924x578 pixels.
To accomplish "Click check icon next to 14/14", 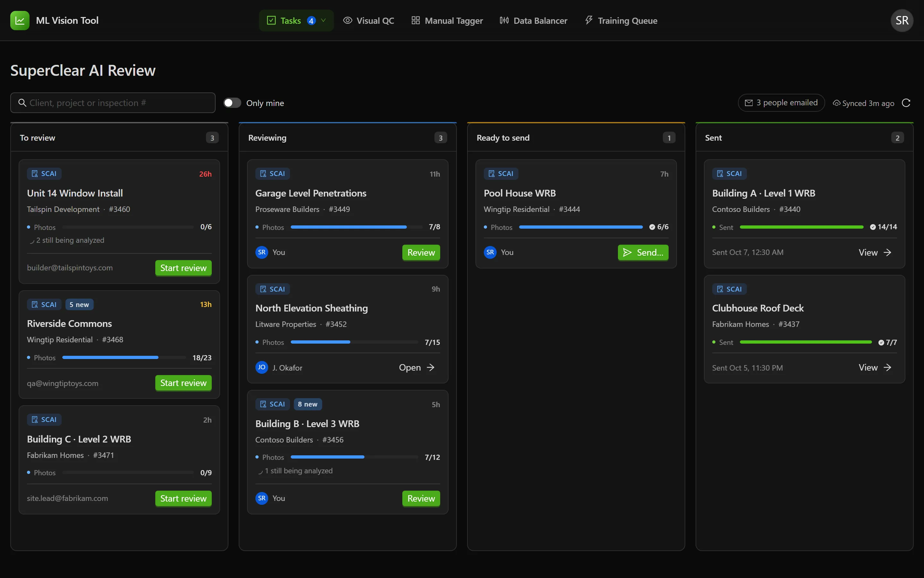I will pyautogui.click(x=873, y=227).
